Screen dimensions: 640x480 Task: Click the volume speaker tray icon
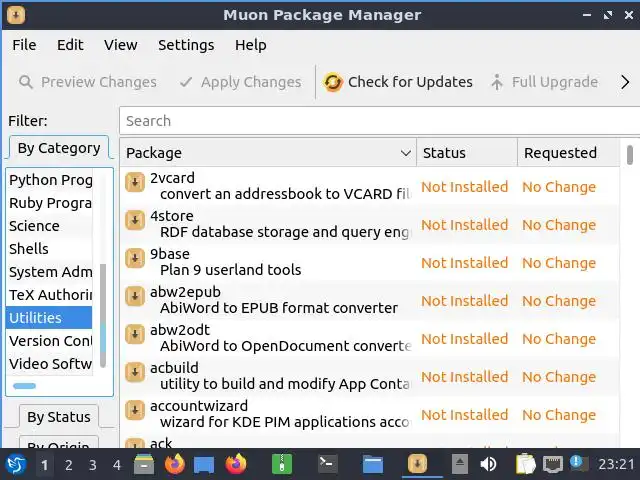coord(489,464)
